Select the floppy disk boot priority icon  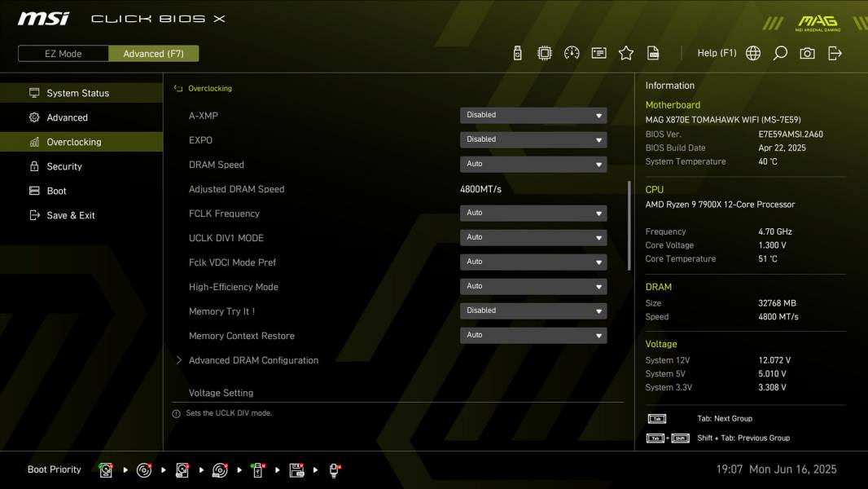(296, 470)
